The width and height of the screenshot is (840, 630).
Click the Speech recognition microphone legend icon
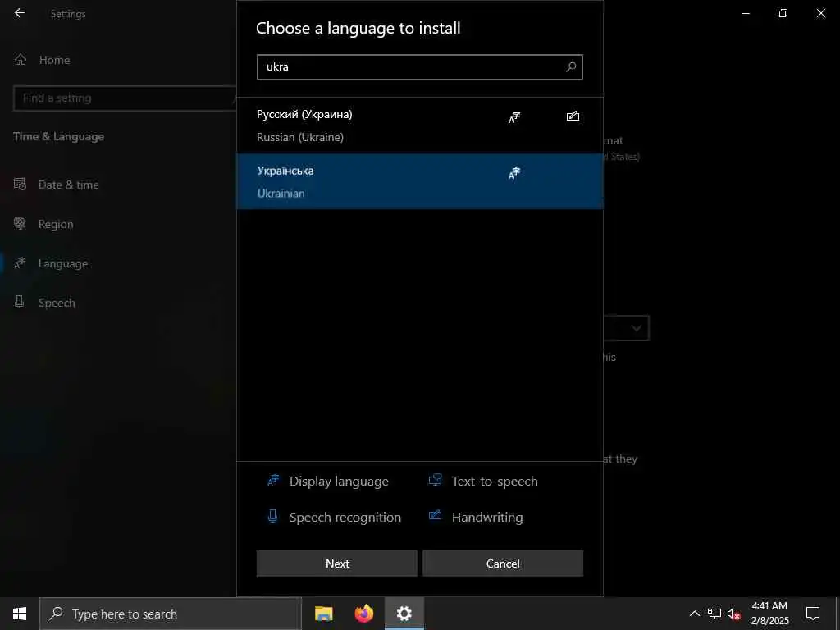coord(272,516)
